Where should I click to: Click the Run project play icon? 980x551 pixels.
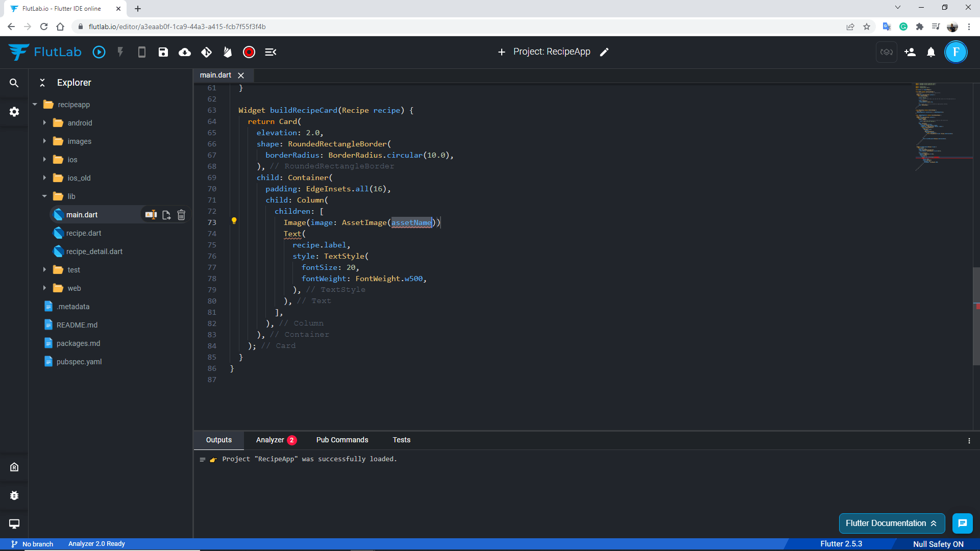[99, 52]
